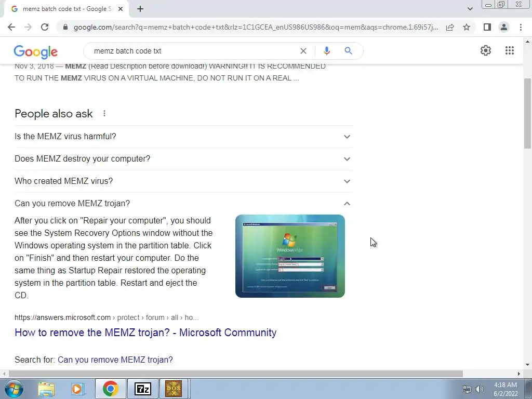Expand "Who created MEMZ virus?"

(184, 181)
